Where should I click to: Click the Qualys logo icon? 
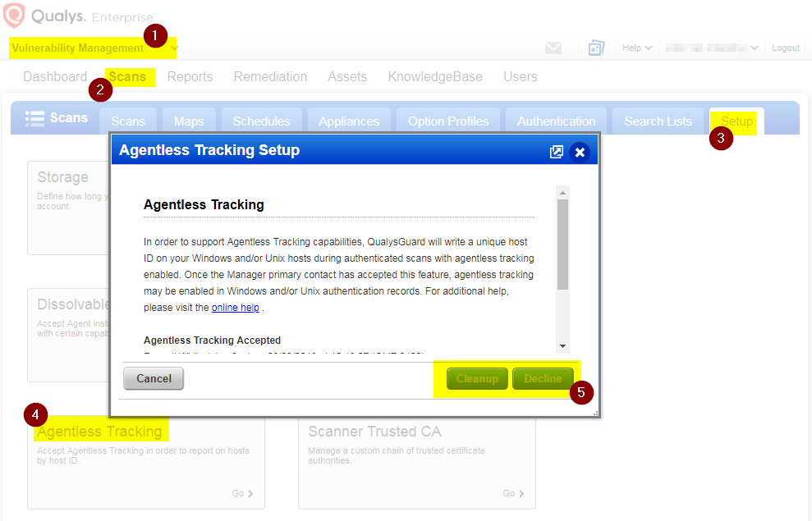(14, 15)
